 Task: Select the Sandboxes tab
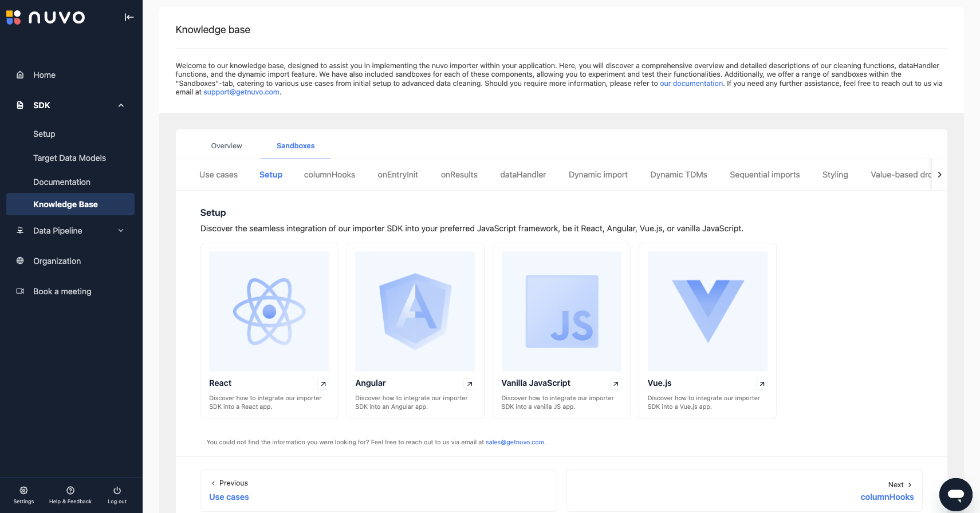296,146
